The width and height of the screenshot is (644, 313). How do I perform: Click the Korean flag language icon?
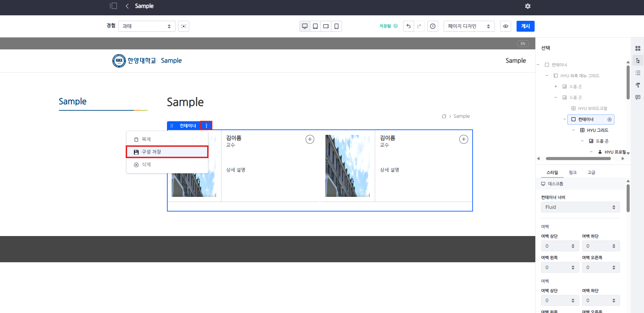point(184,26)
